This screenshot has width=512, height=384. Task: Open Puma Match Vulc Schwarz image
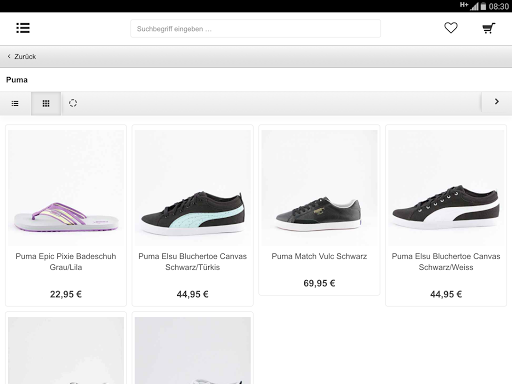319,188
